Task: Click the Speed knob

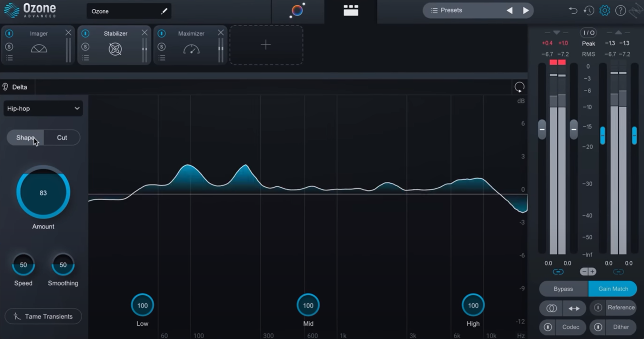Action: tap(23, 265)
